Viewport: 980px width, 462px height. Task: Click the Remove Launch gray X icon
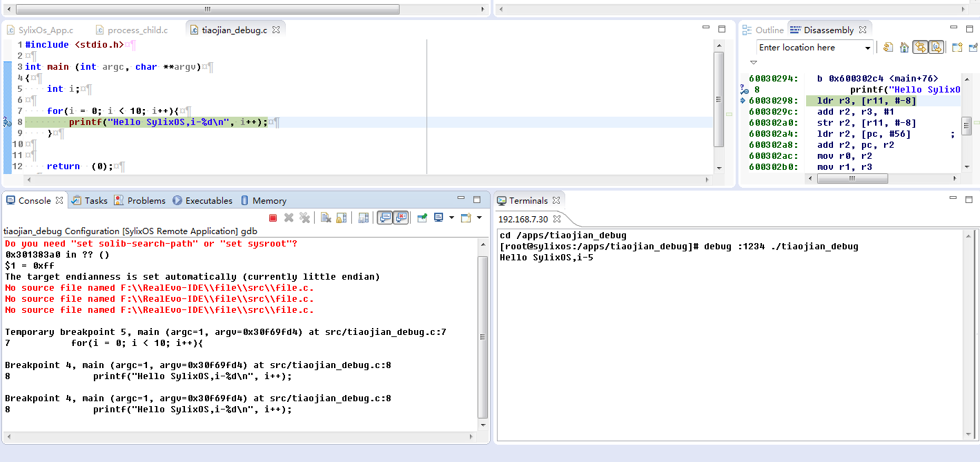(288, 218)
